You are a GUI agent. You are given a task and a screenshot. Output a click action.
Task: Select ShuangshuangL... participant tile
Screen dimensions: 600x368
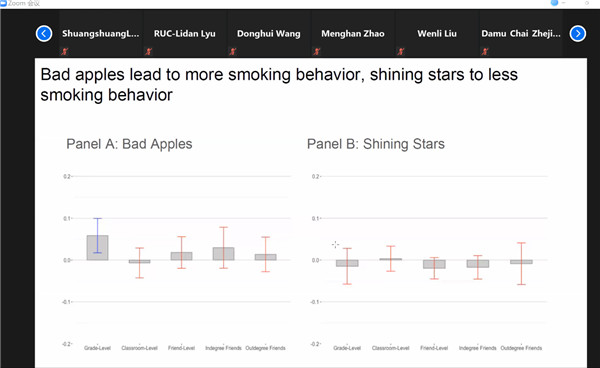[x=101, y=34]
